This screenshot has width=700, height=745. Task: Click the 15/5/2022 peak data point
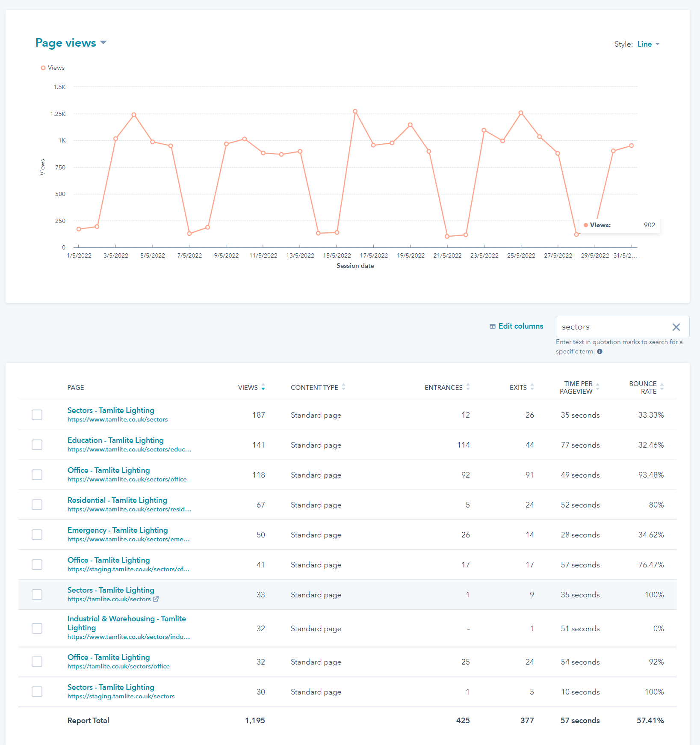tap(355, 112)
